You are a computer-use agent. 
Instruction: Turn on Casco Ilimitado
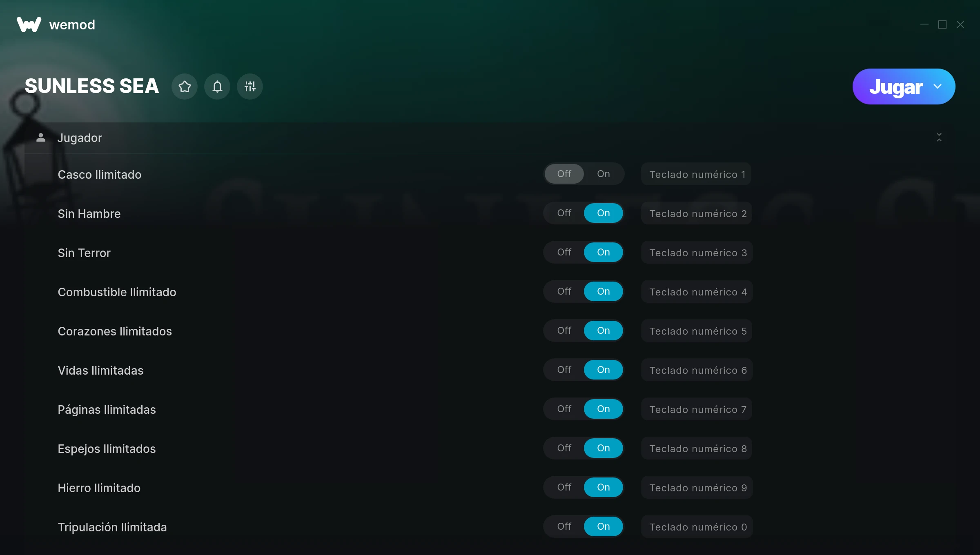(x=604, y=174)
